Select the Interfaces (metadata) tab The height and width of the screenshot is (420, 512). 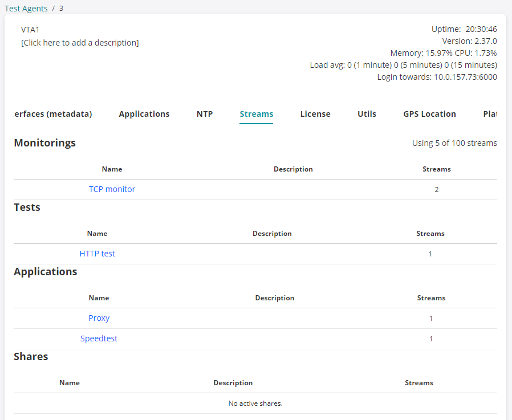[52, 114]
